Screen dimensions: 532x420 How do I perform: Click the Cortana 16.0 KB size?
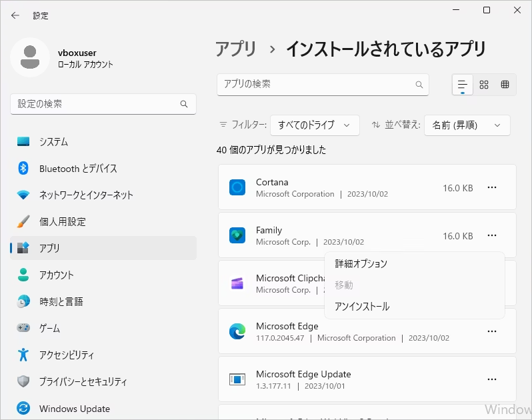[x=458, y=188]
